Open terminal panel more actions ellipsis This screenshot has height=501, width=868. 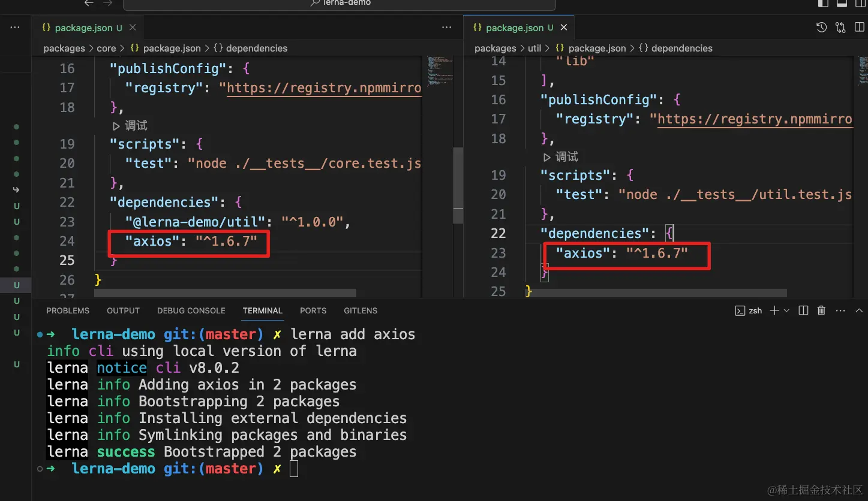point(840,310)
